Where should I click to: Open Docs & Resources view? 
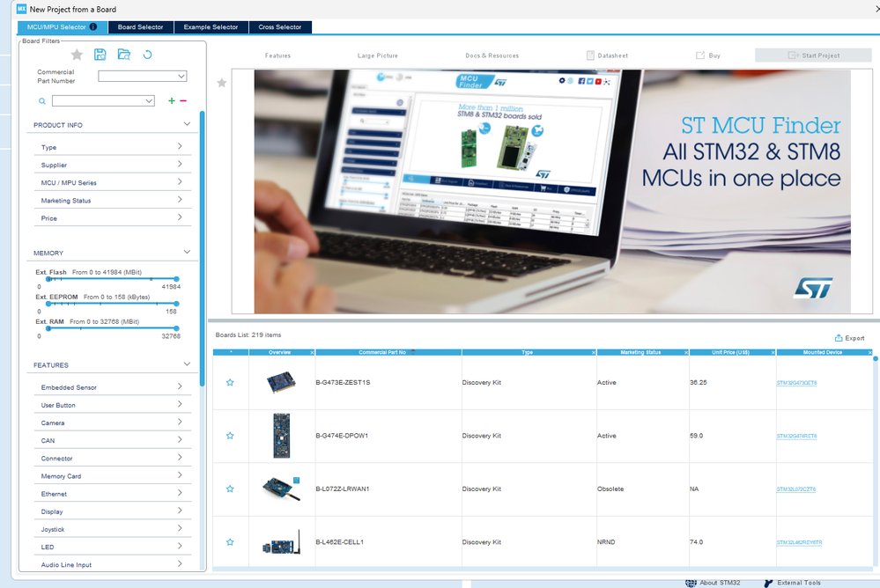pos(492,55)
